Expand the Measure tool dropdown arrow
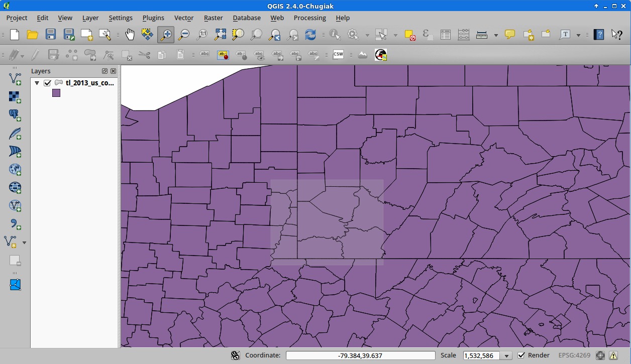 (x=496, y=35)
